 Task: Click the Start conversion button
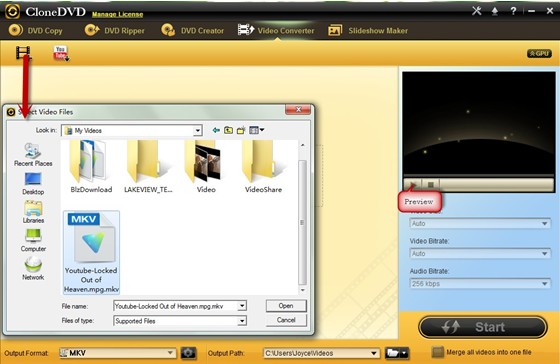(483, 327)
